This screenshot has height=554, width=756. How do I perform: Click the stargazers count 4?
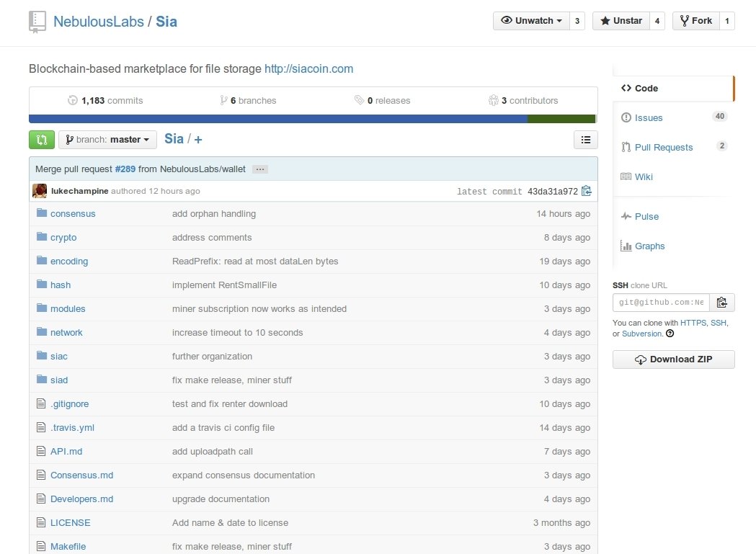(657, 21)
